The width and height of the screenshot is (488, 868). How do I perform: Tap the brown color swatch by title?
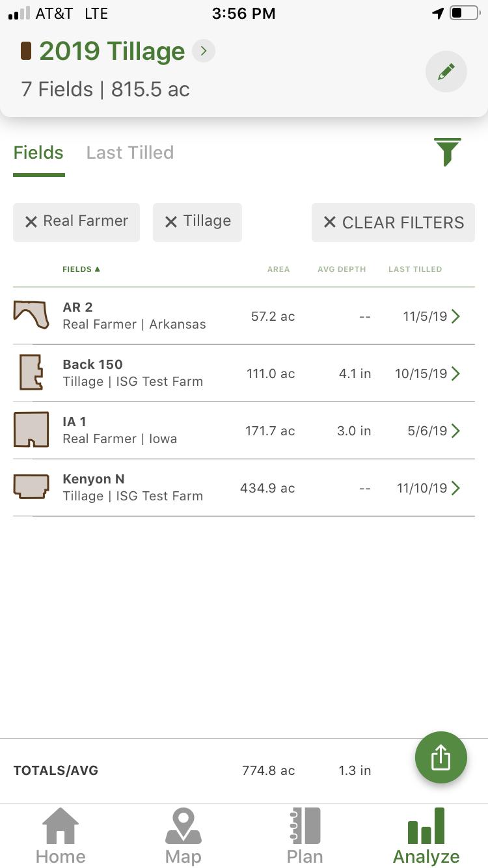click(x=26, y=51)
